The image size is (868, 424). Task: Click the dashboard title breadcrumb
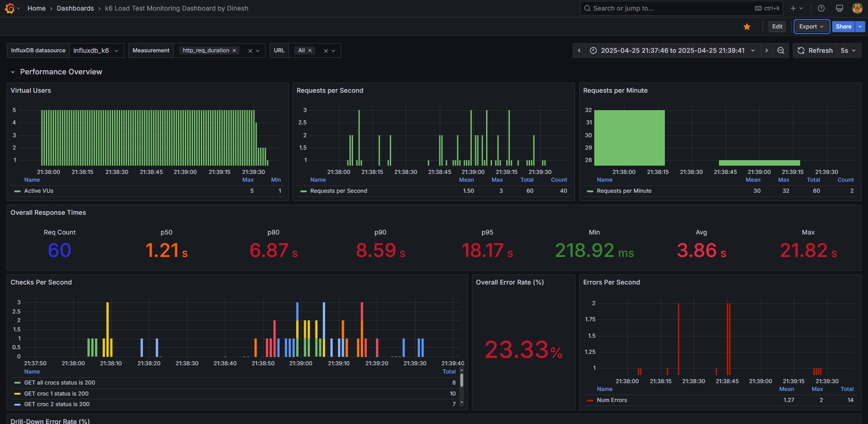point(177,8)
